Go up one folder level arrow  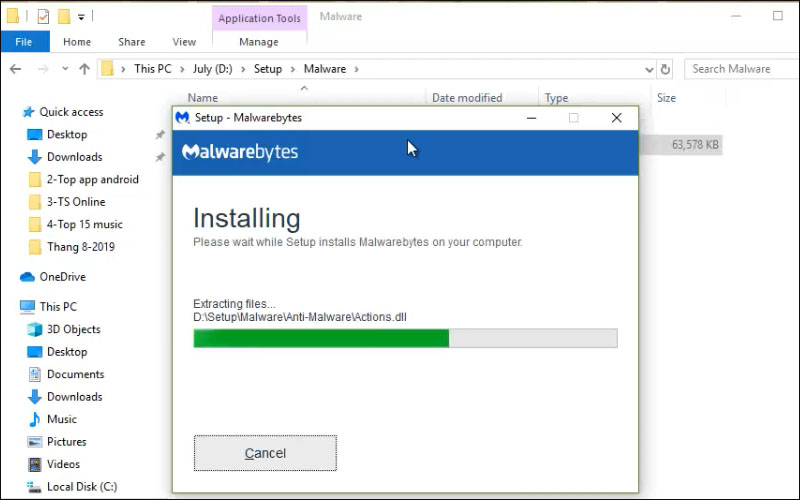tap(85, 69)
